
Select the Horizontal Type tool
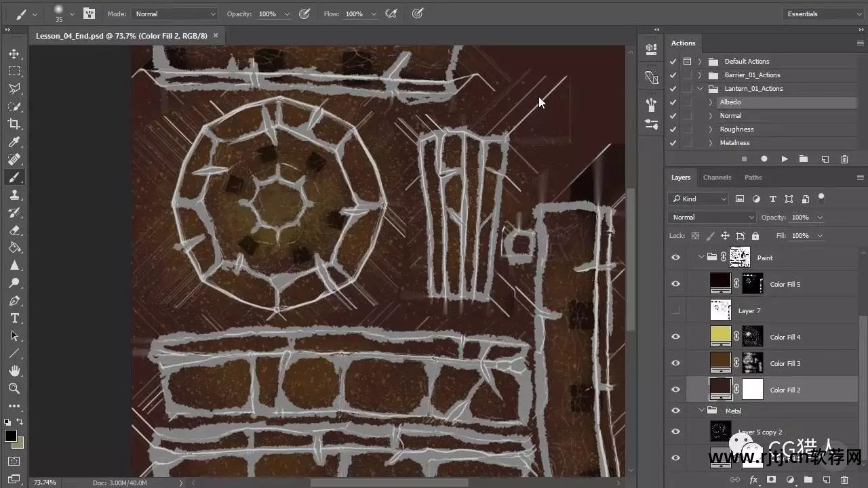14,319
